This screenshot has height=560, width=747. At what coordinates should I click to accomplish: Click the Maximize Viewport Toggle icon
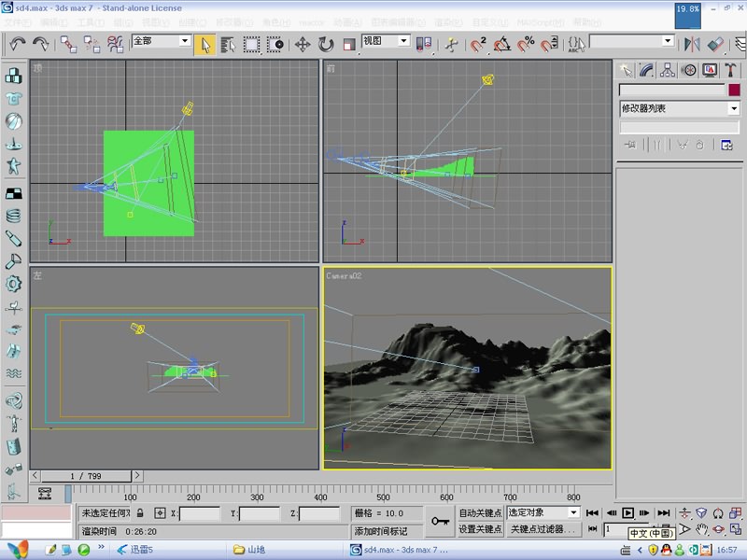point(735,529)
